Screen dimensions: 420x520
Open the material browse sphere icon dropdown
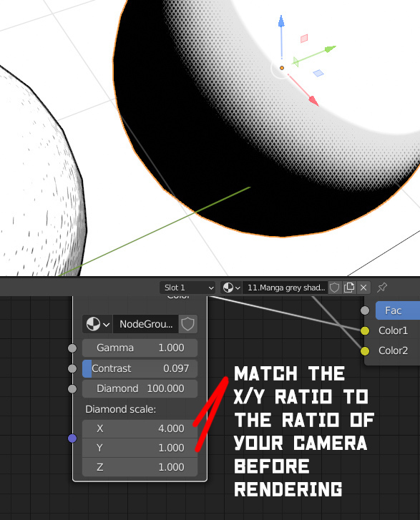[x=231, y=288]
